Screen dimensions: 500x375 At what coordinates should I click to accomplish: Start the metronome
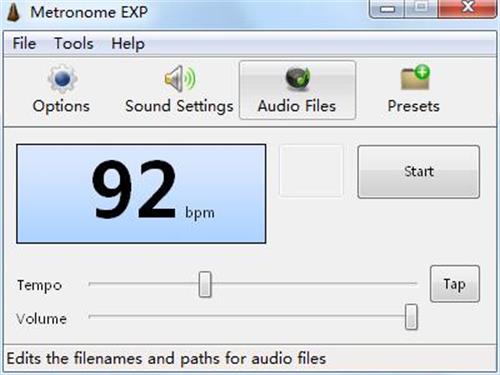[419, 172]
